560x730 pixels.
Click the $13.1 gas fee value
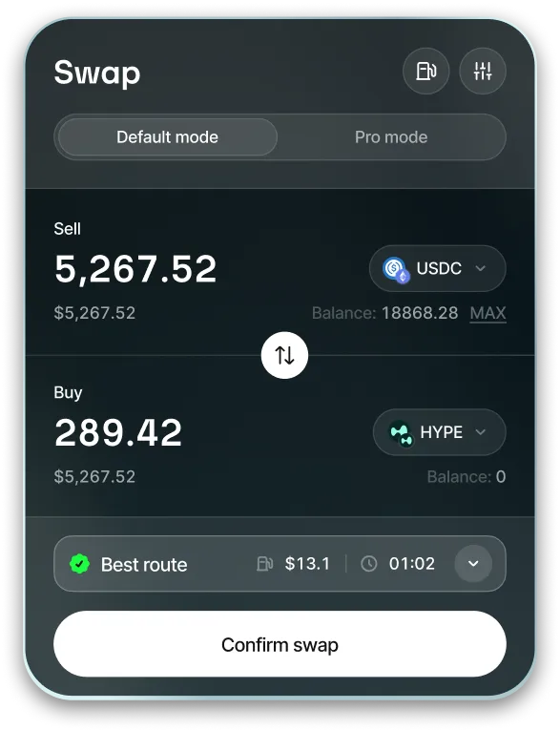click(307, 564)
